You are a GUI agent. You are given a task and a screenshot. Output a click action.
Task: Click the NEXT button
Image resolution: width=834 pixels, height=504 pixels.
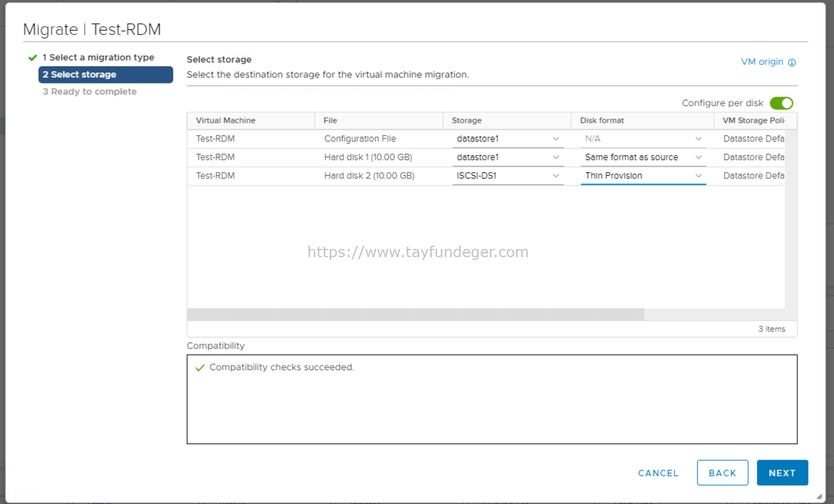point(782,473)
